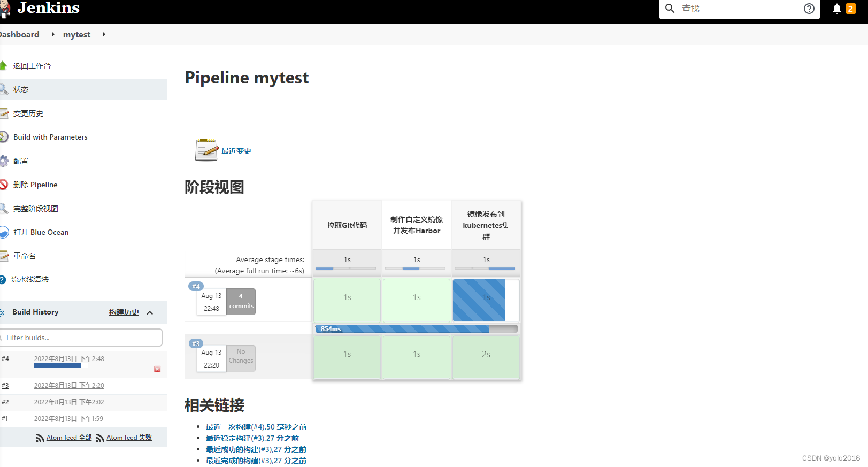Click the Build with Parameters clock icon
Viewport: 868px width, 467px height.
coord(3,137)
